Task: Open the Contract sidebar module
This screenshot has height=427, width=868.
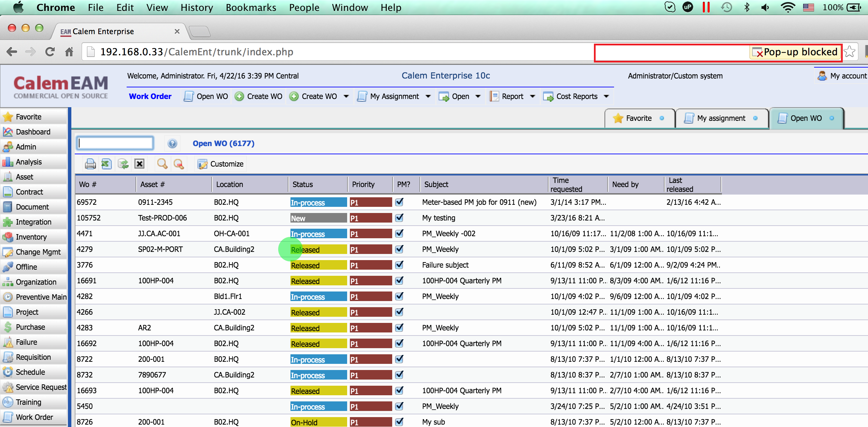Action: coord(34,192)
